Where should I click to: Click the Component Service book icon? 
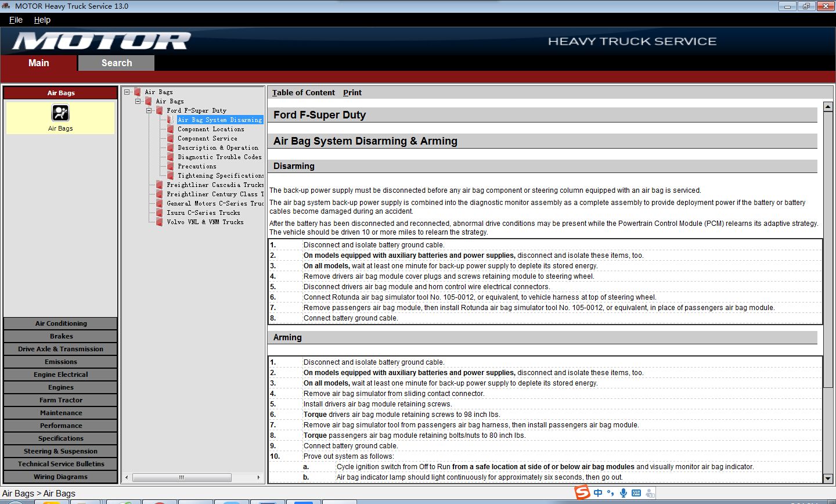(x=171, y=138)
